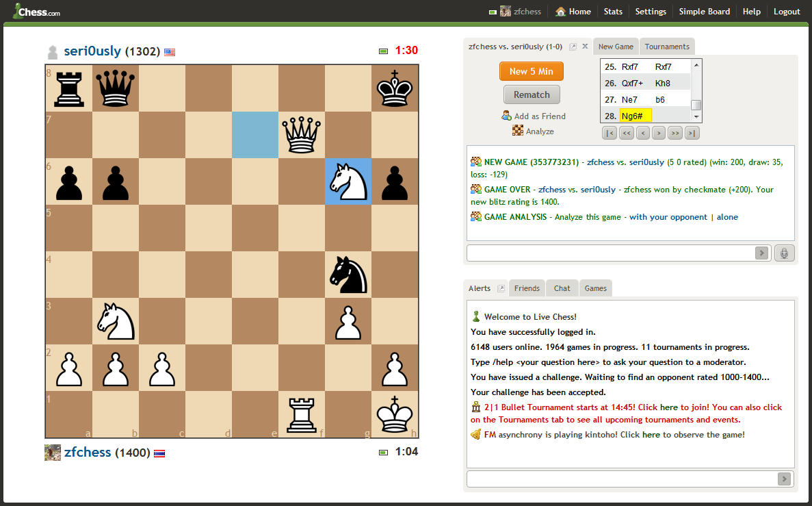Screen dimensions: 812x506
Task: Click the zfchess avatar below the board
Action: pos(52,453)
